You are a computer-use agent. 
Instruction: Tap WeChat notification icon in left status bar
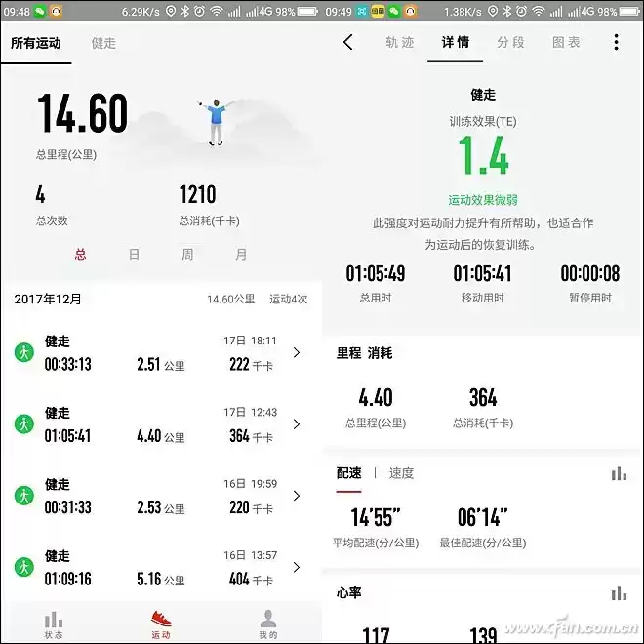tap(40, 11)
